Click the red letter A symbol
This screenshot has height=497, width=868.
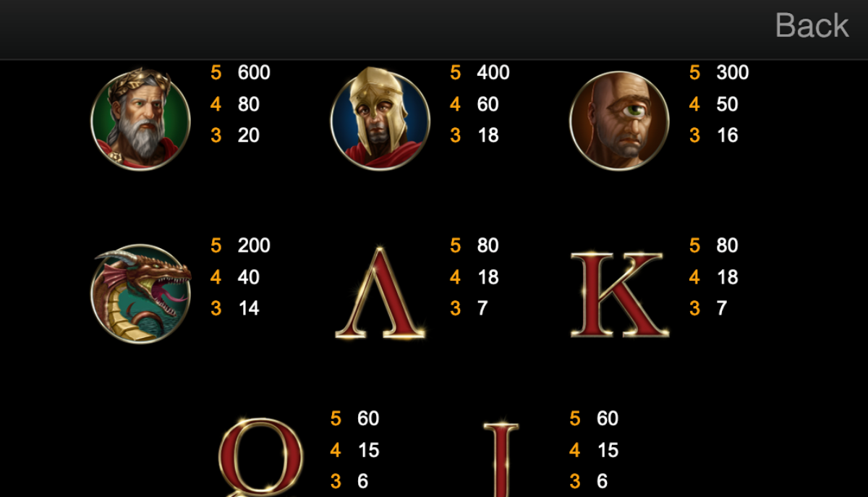point(380,293)
